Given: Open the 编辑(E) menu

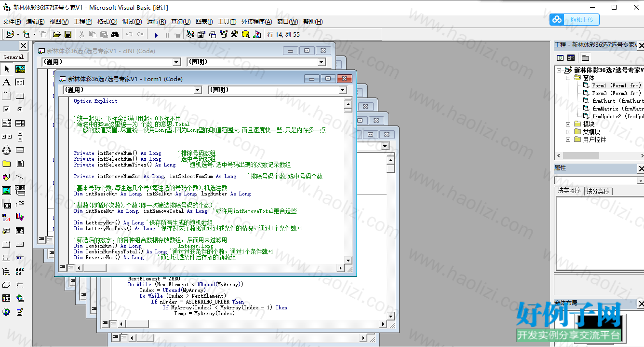Looking at the screenshot, I should click(x=35, y=22).
